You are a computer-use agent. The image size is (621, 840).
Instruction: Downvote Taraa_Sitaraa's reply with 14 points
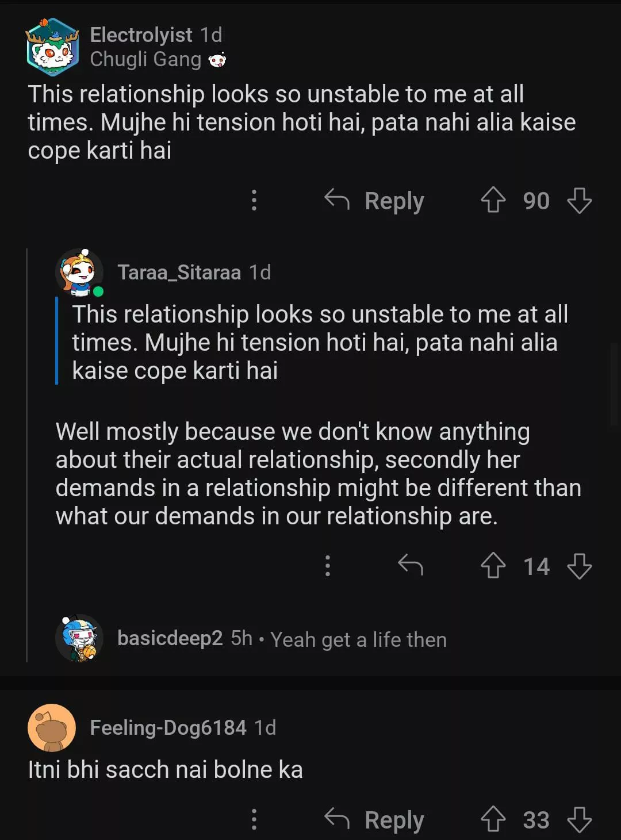click(579, 566)
